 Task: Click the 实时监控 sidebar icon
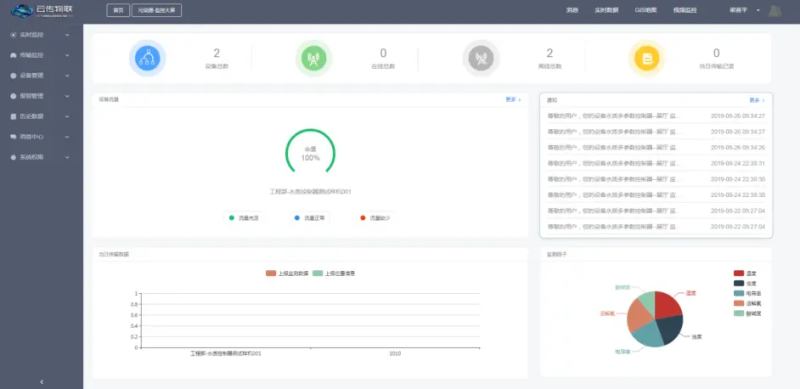[x=13, y=35]
